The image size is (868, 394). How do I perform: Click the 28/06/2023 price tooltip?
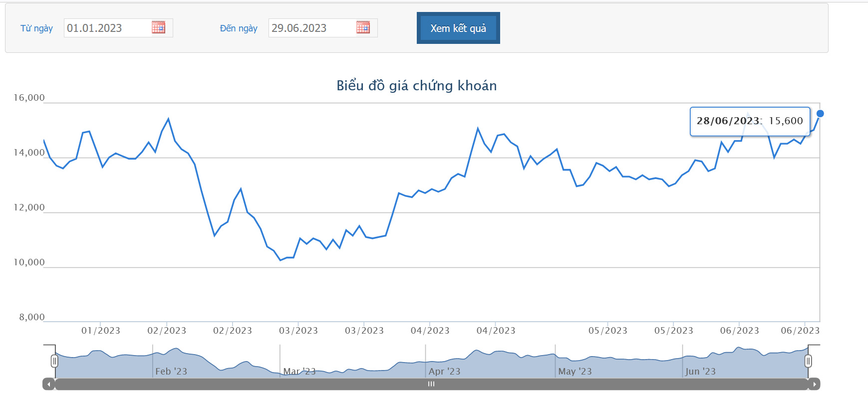pyautogui.click(x=749, y=121)
